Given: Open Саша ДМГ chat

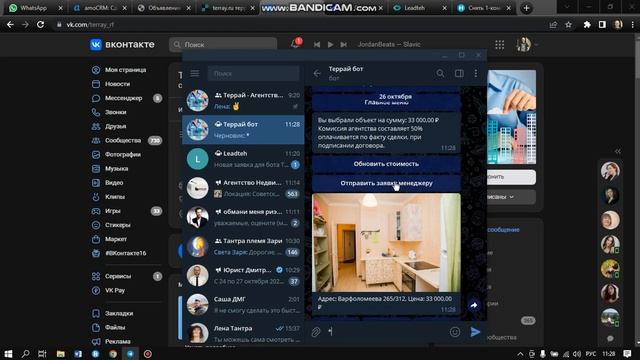Looking at the screenshot, I should tap(243, 304).
